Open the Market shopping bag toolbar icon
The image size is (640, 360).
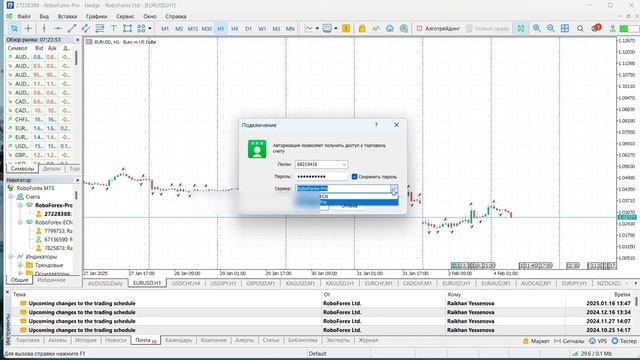click(362, 29)
